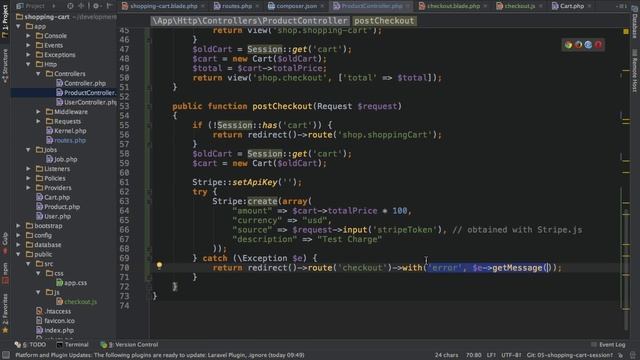Screen dimensions: 640x360
Task: Collapse the Controllers folder
Action: (38, 74)
